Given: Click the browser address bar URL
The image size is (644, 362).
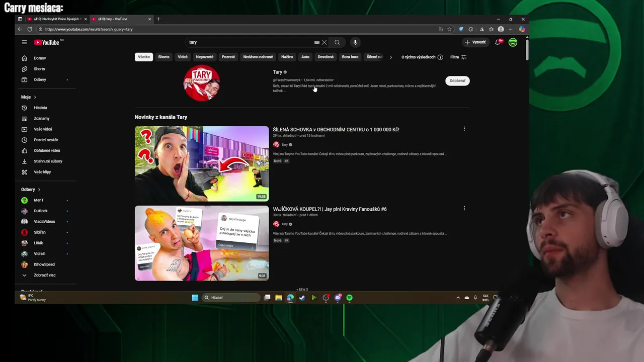Looking at the screenshot, I should [89, 29].
